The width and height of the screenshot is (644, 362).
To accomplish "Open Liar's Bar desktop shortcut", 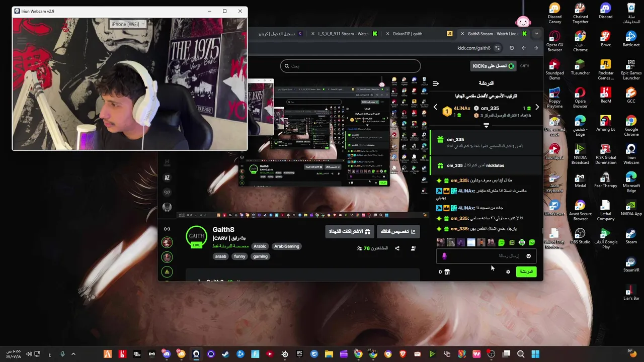I will [631, 293].
